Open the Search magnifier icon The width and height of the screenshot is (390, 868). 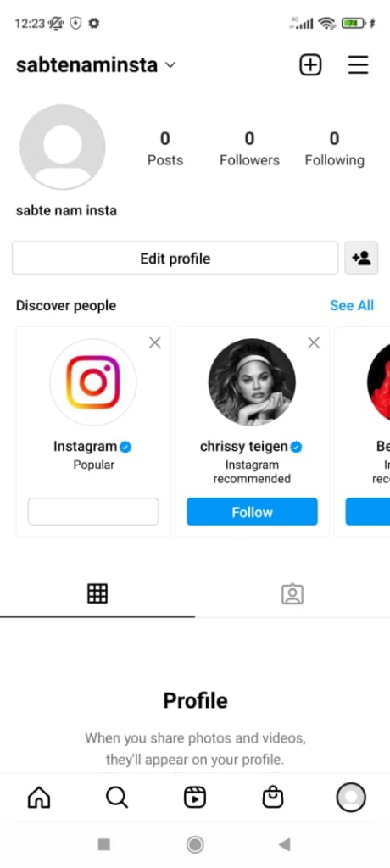click(117, 798)
